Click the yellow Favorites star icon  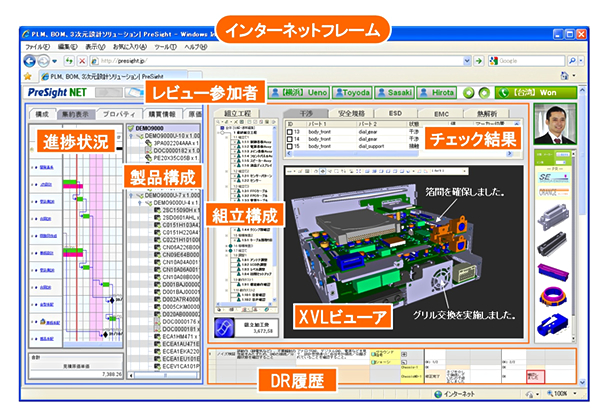click(28, 76)
